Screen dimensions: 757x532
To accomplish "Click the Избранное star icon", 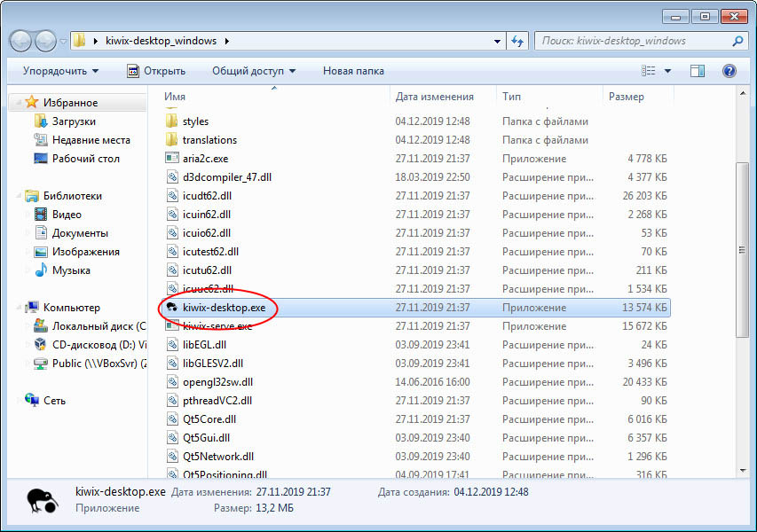I will pos(32,102).
